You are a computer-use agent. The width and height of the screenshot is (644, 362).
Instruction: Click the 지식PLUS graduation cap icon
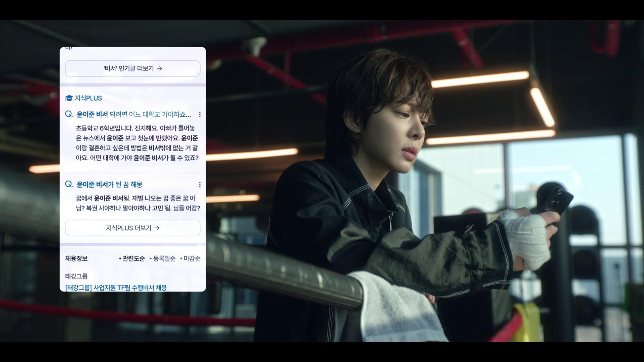(x=69, y=98)
